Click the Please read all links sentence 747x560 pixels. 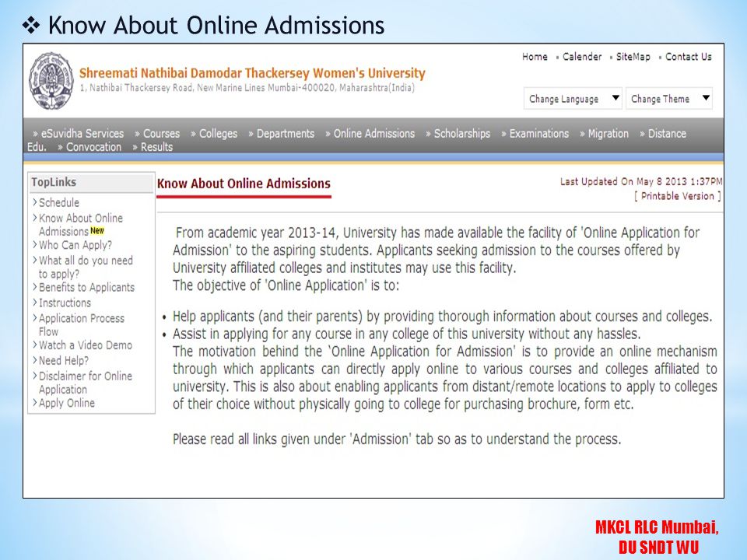(397, 439)
